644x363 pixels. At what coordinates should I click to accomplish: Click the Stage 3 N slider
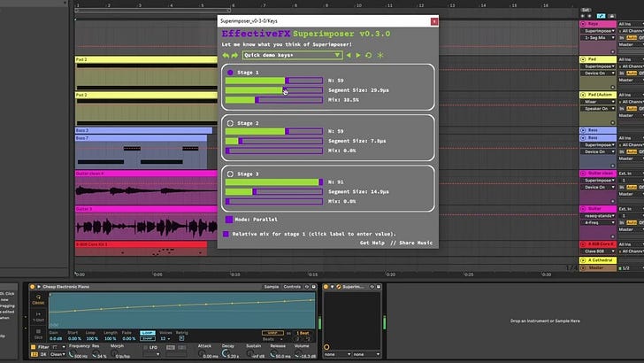[x=274, y=181]
